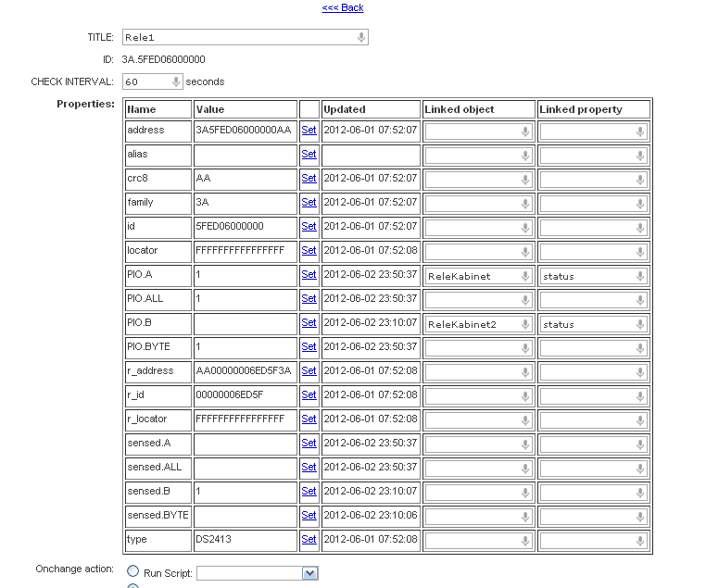Click microphone in ReleKabinet linked object field

coord(525,276)
